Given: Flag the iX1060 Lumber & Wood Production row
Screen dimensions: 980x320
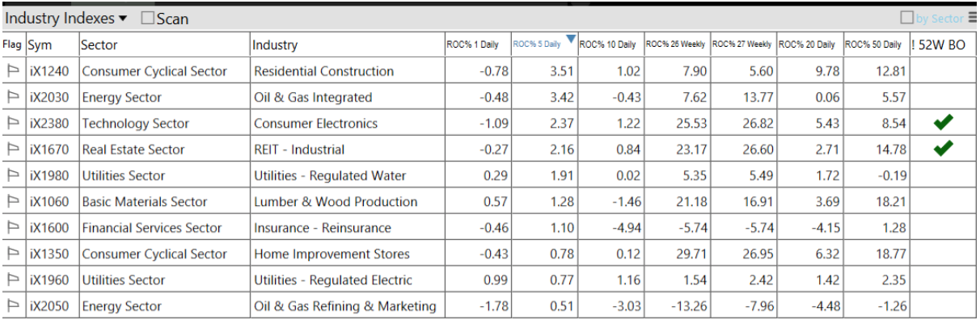Looking at the screenshot, I should (x=13, y=202).
